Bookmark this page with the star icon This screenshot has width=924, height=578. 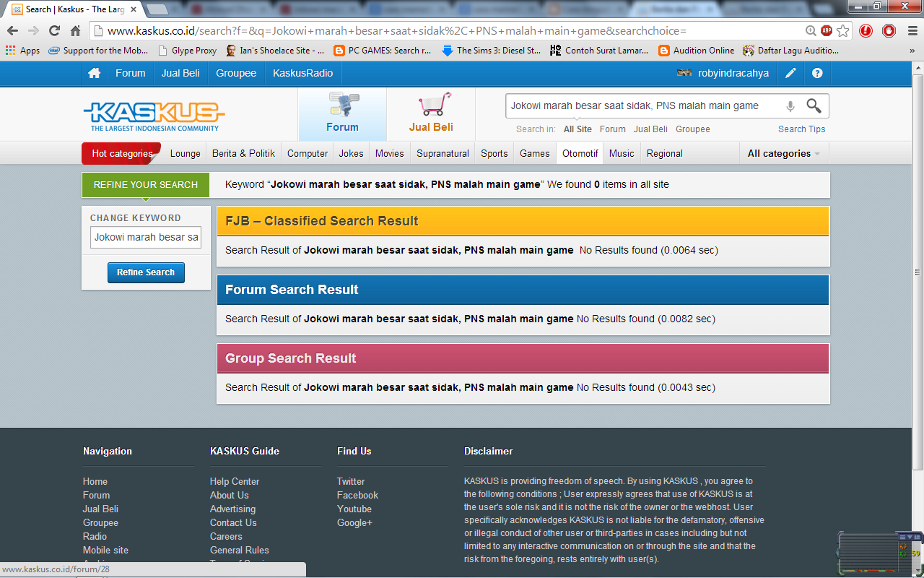pyautogui.click(x=842, y=31)
